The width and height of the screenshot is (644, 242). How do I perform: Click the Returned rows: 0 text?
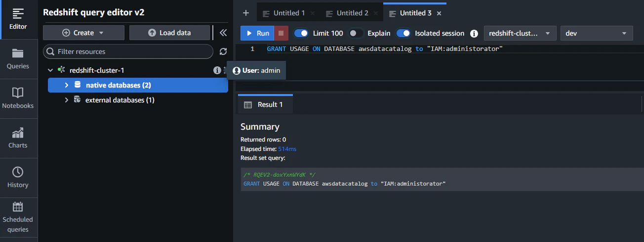[263, 140]
